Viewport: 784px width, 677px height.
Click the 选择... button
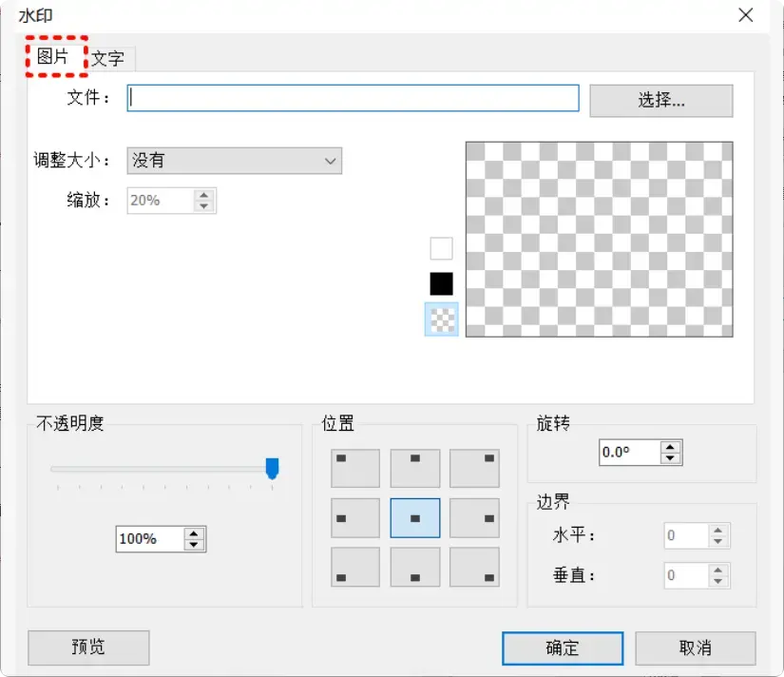tap(660, 99)
